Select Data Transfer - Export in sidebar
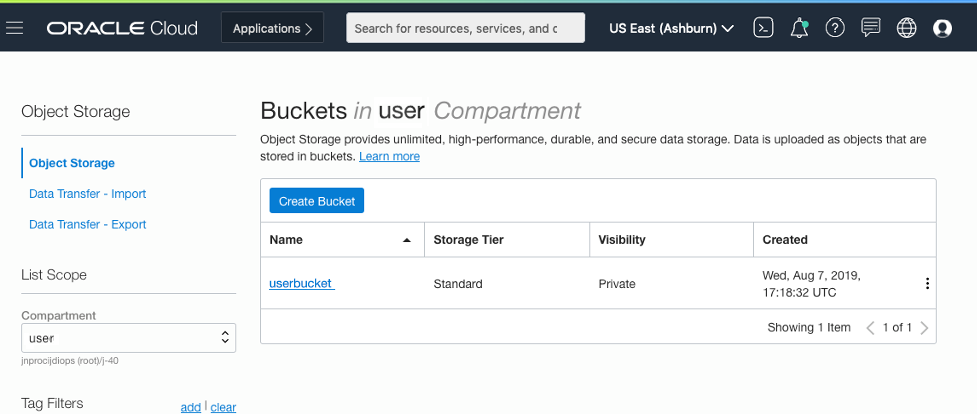977x414 pixels. click(88, 225)
